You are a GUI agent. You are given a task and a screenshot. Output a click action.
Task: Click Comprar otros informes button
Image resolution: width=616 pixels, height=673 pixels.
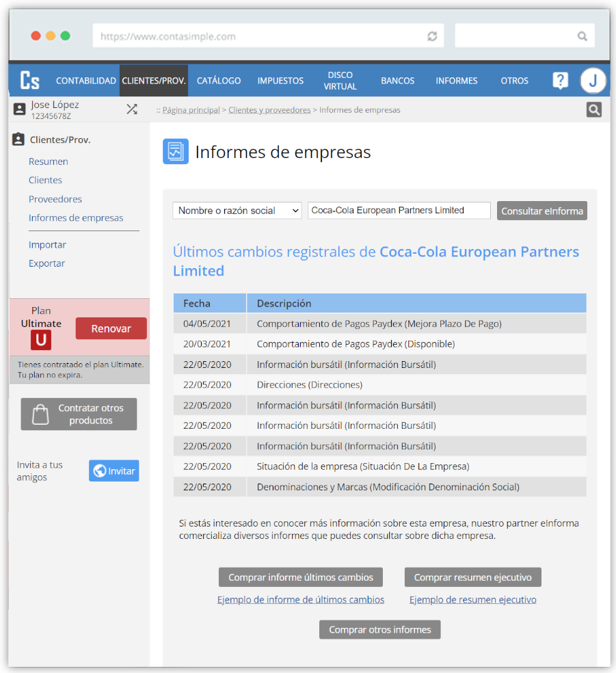(379, 630)
